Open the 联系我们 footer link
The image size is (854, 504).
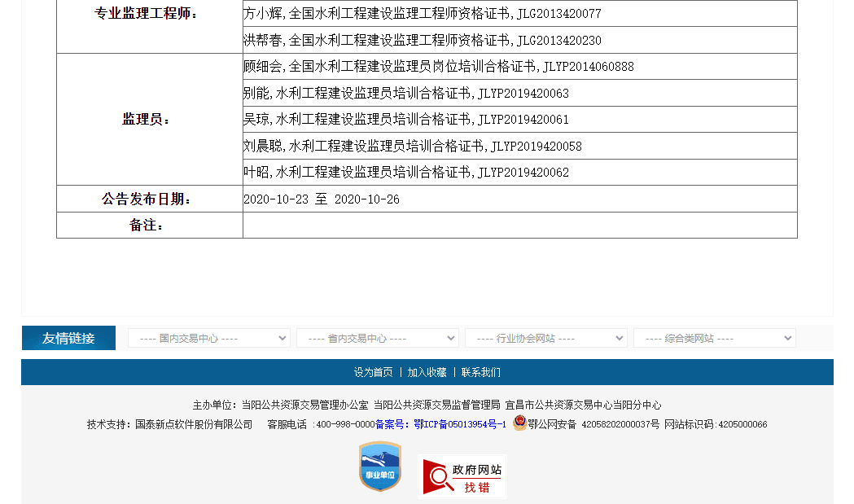coord(480,372)
